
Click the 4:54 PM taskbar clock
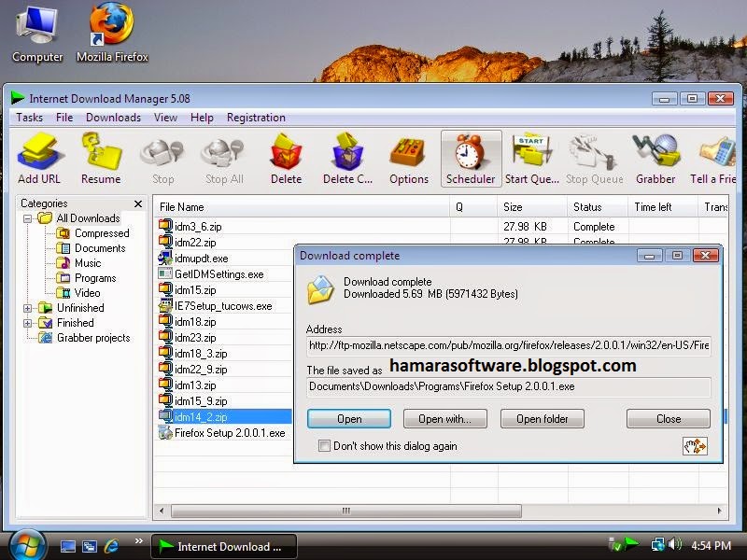(x=711, y=545)
